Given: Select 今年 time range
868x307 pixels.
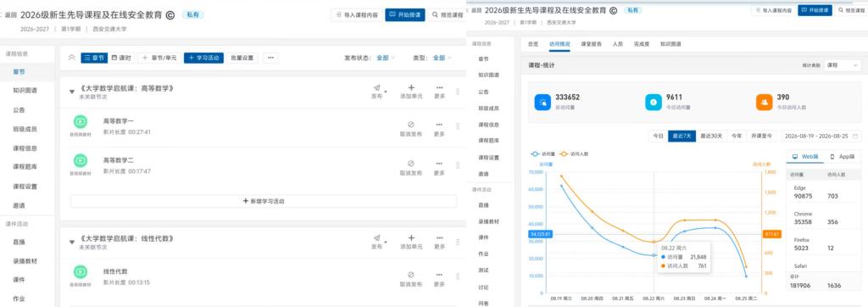Looking at the screenshot, I should pos(737,136).
